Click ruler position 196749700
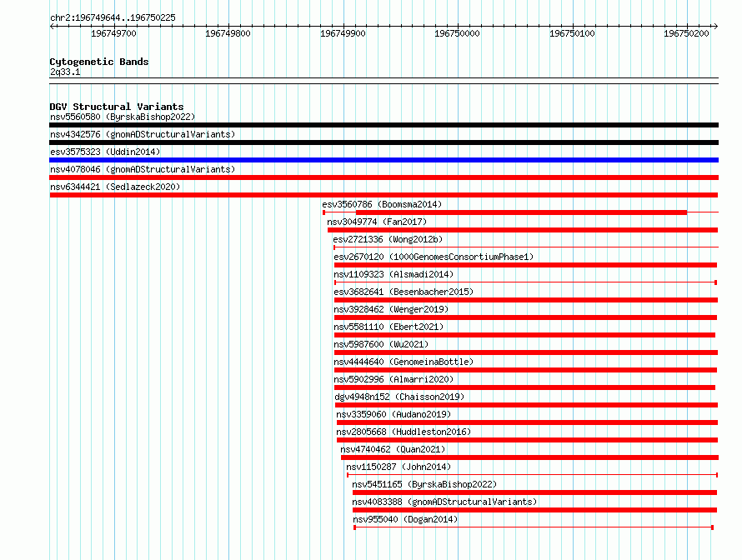The height and width of the screenshot is (560, 742). pos(113,33)
